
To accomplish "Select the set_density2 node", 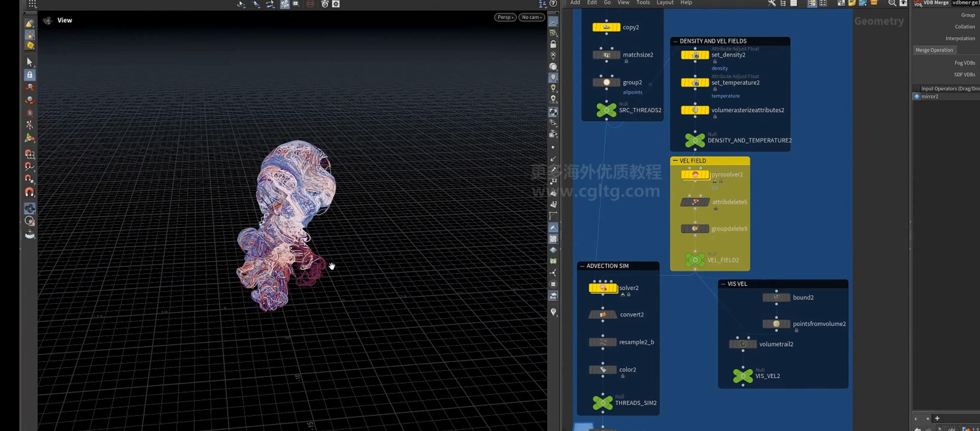I will [x=695, y=55].
